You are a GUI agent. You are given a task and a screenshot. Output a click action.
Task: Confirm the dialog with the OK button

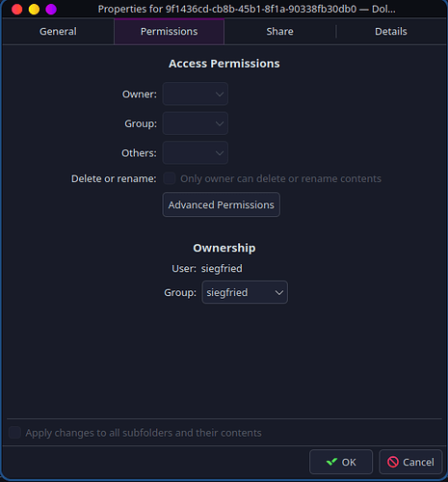[341, 462]
